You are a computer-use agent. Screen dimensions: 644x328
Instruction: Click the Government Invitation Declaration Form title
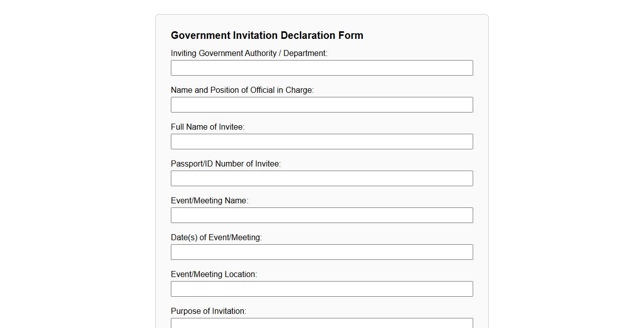tap(267, 35)
